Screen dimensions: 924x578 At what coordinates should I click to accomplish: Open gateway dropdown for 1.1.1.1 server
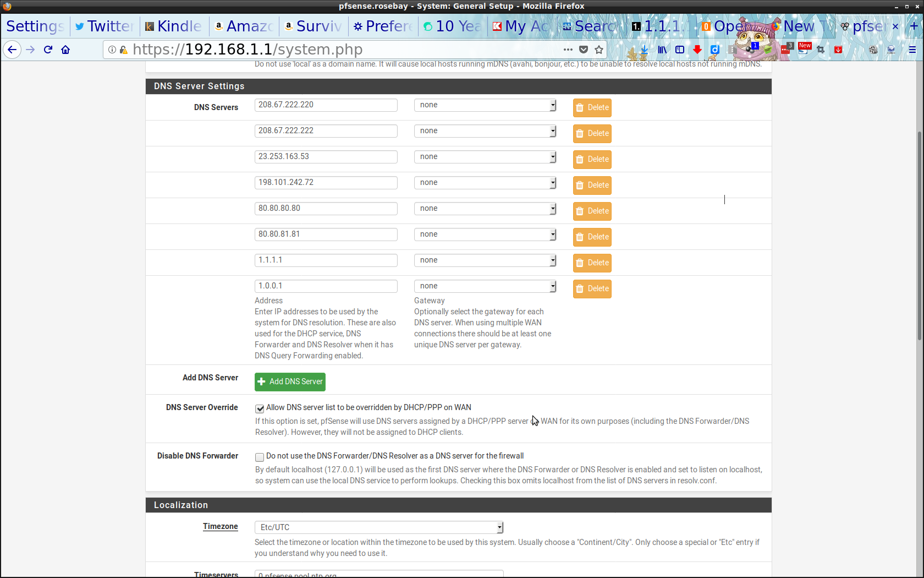(485, 260)
